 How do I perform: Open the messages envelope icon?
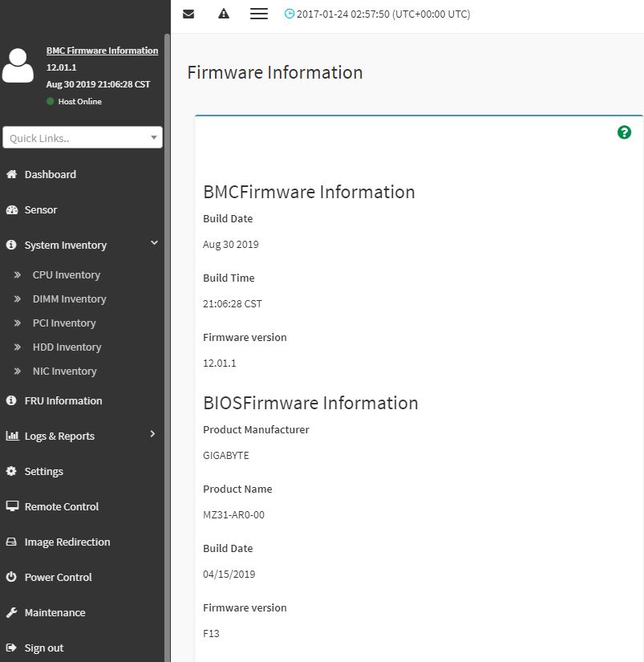tap(188, 14)
